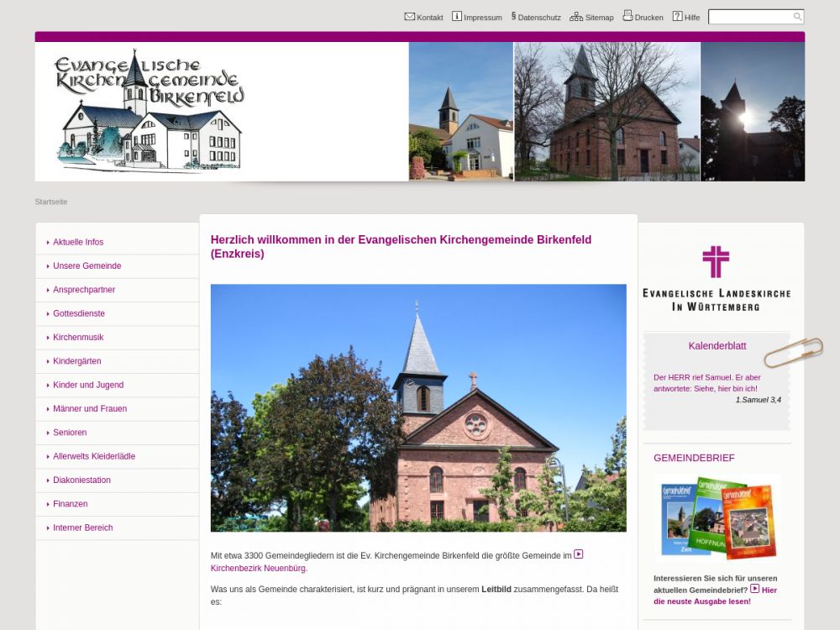Viewport: 840px width, 630px height.
Task: Click the Datenschutz paragraph symbol icon
Action: 513,16
